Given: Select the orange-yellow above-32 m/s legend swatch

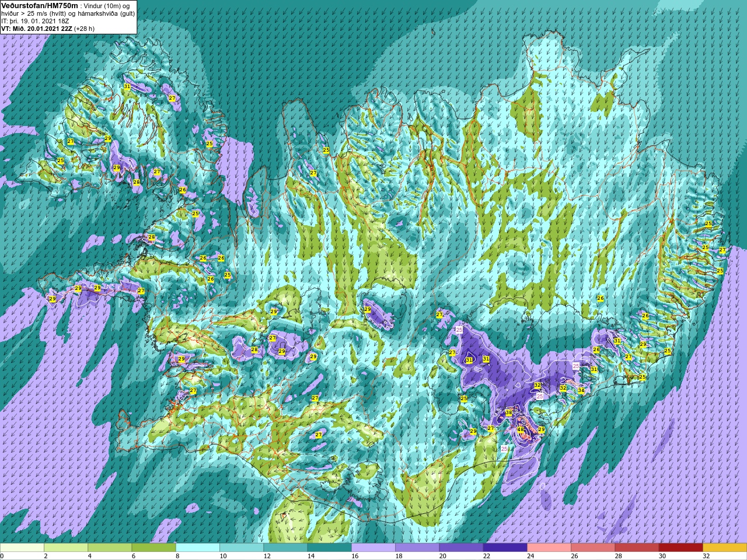Looking at the screenshot, I should [725, 548].
